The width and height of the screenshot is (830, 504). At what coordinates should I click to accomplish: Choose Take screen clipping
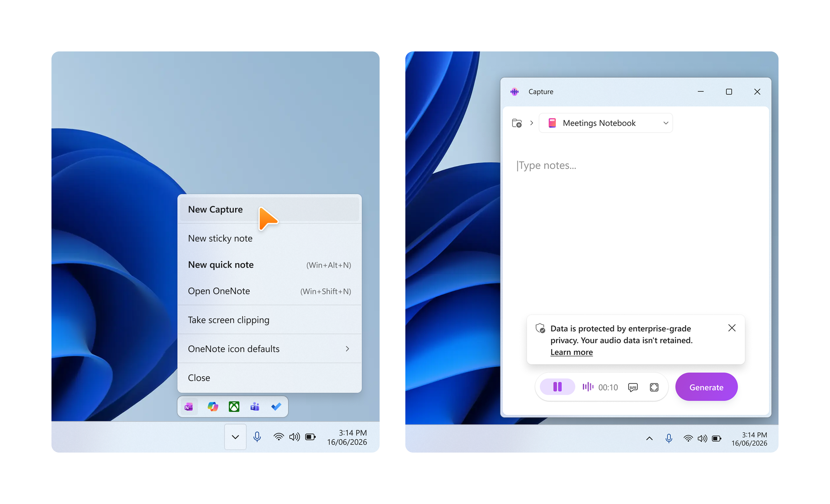click(270, 320)
